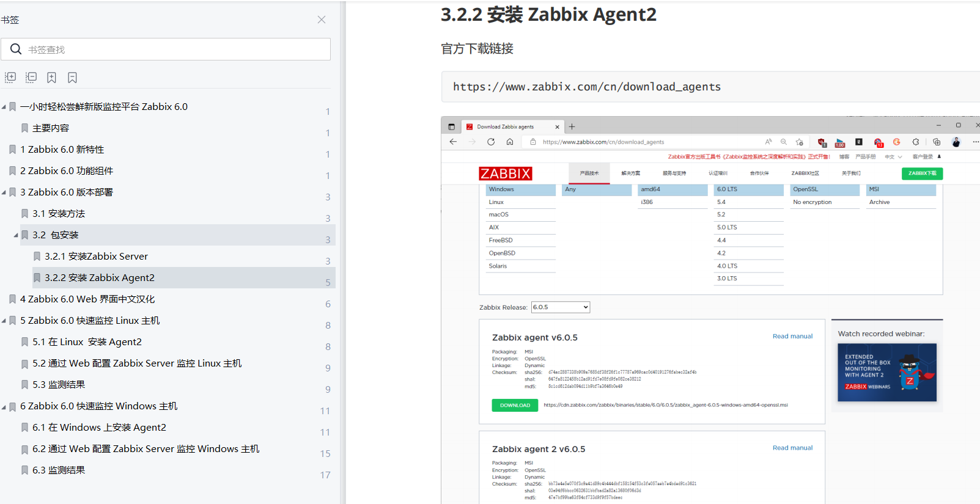Click the browser home icon in the figure

point(510,142)
